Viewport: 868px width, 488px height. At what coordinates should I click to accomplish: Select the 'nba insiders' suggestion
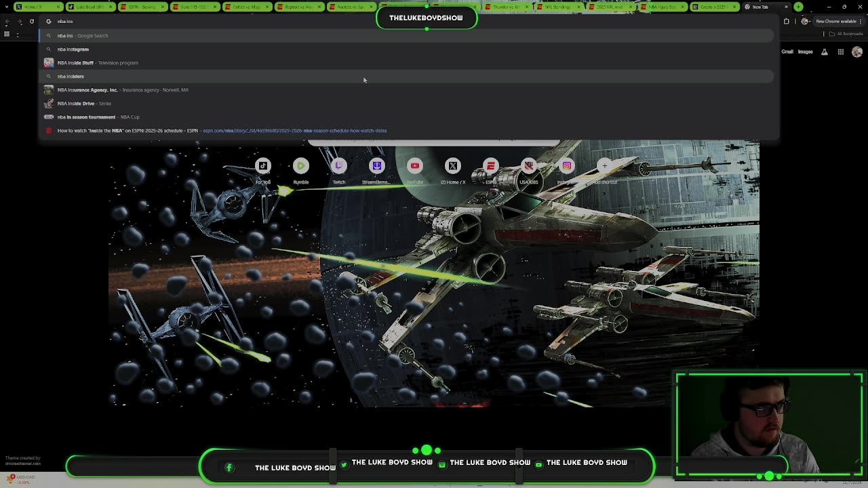click(x=407, y=76)
